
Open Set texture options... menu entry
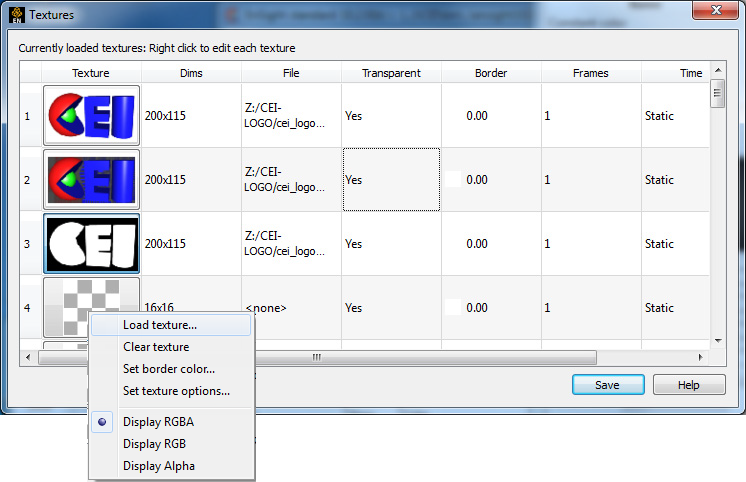(171, 391)
